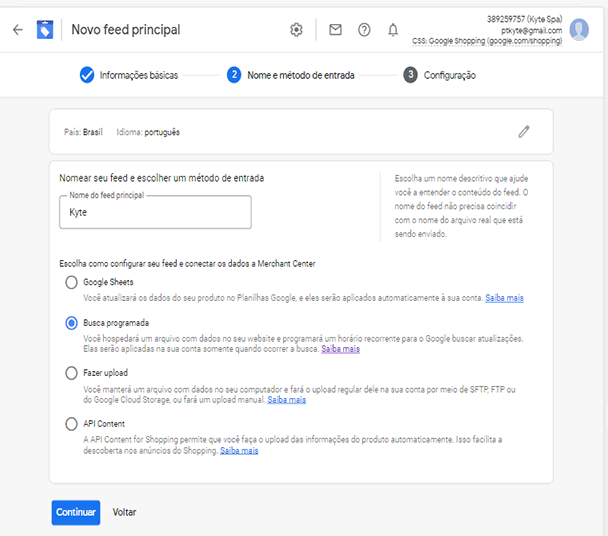Open Saiba mais link under Google Sheets
Screen dimensions: 608x536
click(504, 298)
